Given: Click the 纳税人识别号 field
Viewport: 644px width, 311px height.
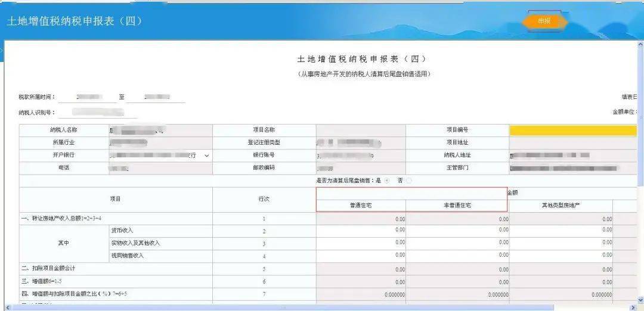Looking at the screenshot, I should tap(97, 112).
